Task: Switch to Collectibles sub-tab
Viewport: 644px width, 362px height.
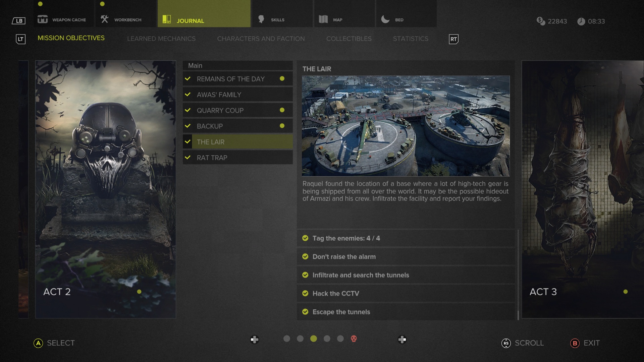Action: click(x=349, y=39)
